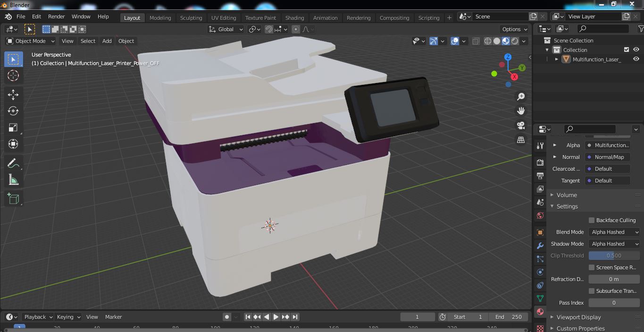This screenshot has height=332, width=644.
Task: Enable Subsurface Translucency checkbox
Action: (592, 291)
